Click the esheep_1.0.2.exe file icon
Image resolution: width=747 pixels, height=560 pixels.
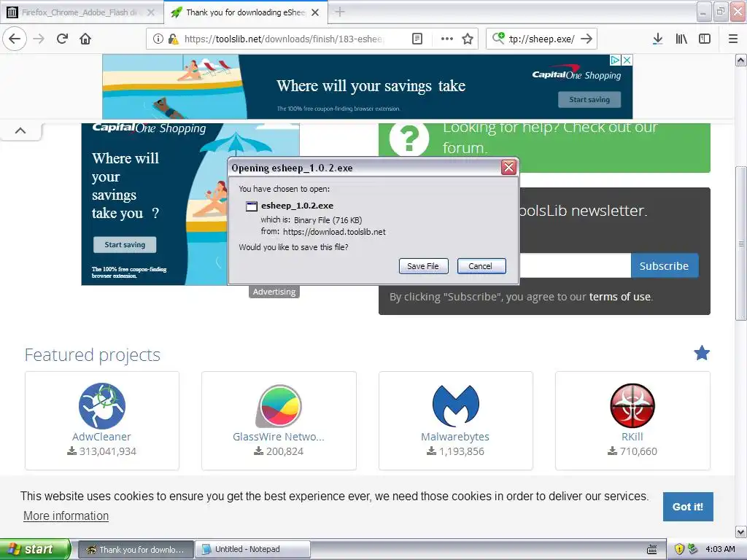coord(251,206)
